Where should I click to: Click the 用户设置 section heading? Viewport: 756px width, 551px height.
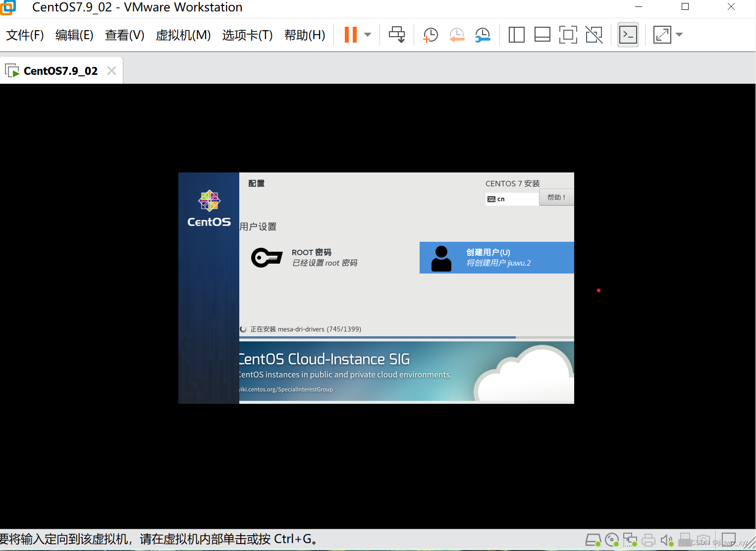(x=258, y=226)
